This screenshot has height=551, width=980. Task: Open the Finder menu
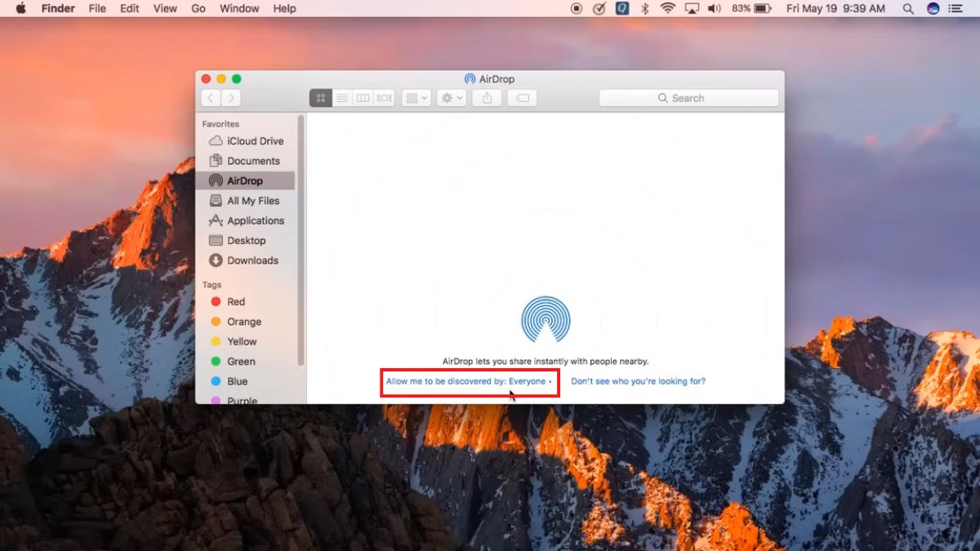pyautogui.click(x=58, y=8)
